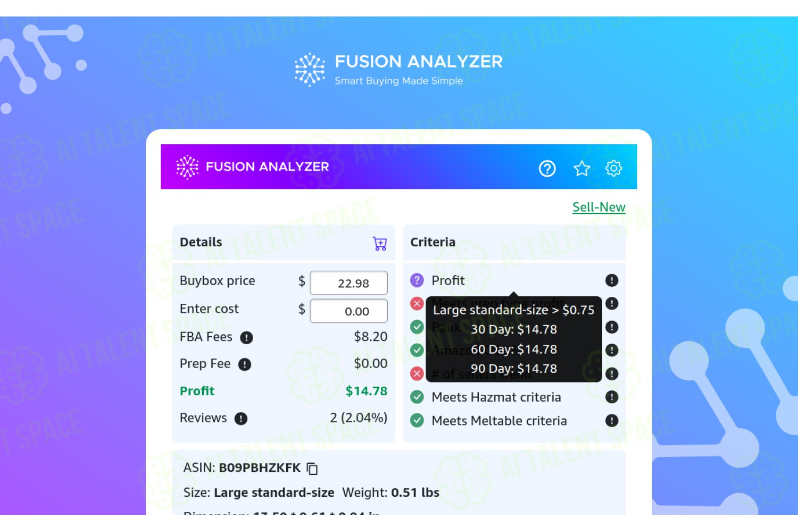Click the purple question icon beside Profit
798x532 pixels.
(x=417, y=280)
